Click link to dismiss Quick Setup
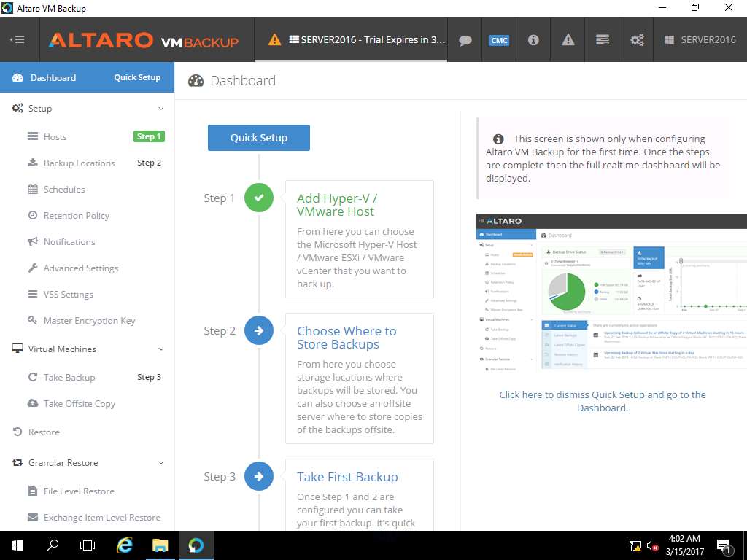Viewport: 747px width, 560px height. tap(602, 401)
